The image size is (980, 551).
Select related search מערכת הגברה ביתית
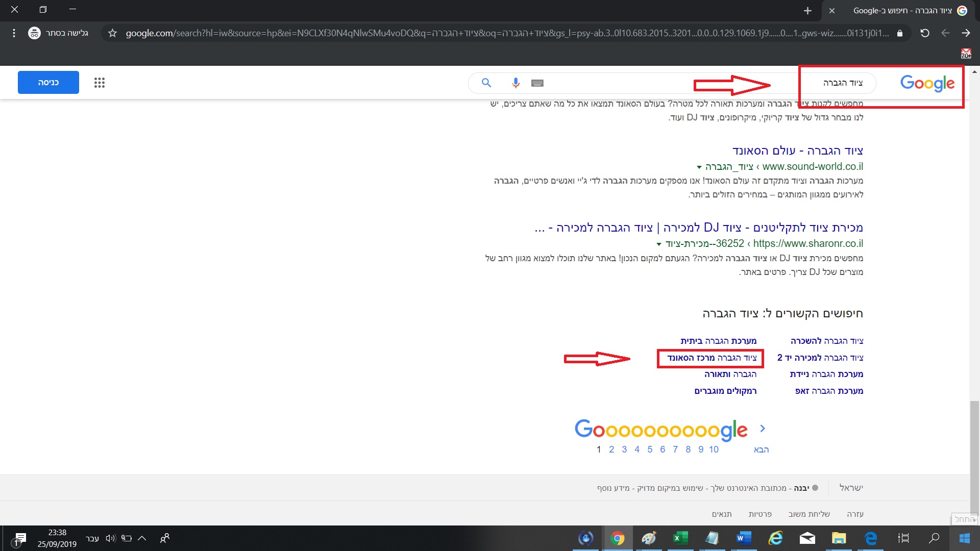pyautogui.click(x=719, y=341)
